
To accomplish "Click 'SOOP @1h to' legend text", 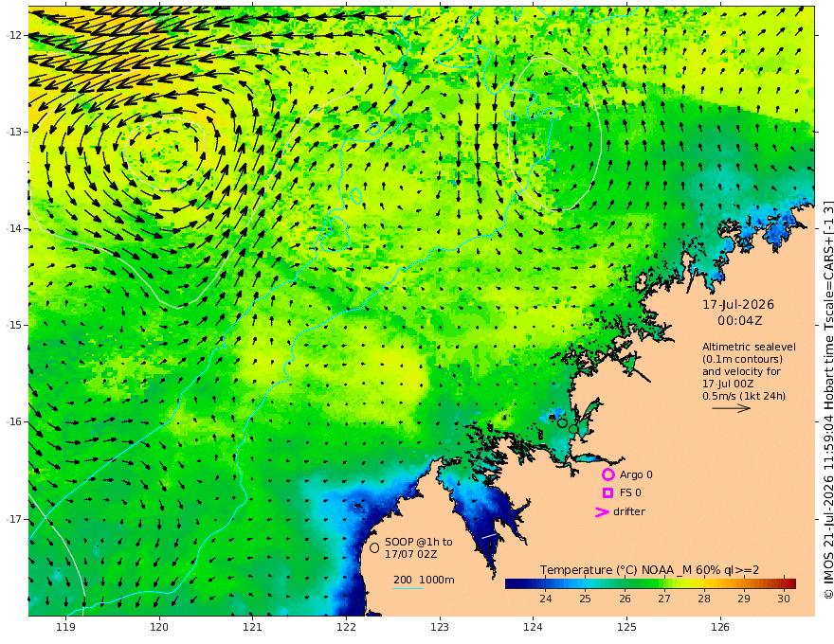I will click(419, 542).
